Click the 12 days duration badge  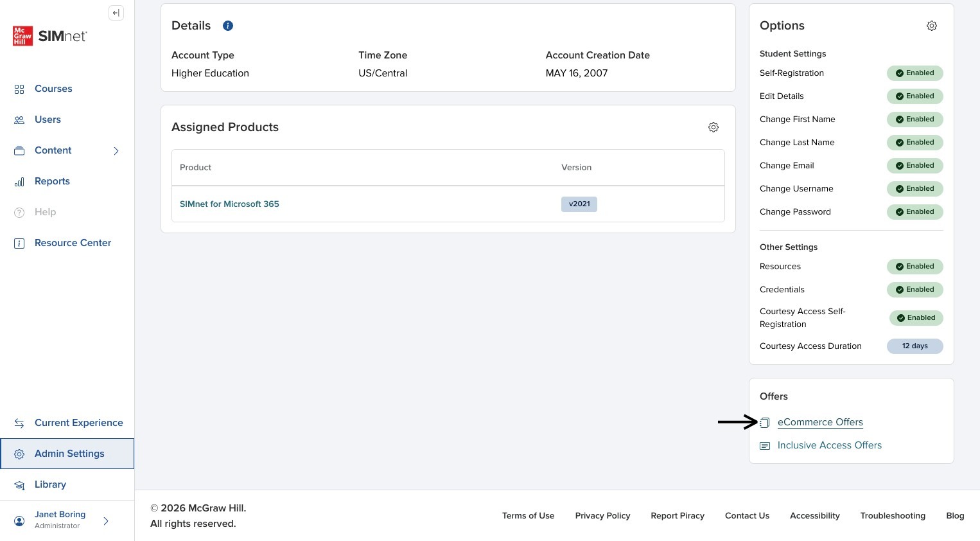(x=915, y=346)
